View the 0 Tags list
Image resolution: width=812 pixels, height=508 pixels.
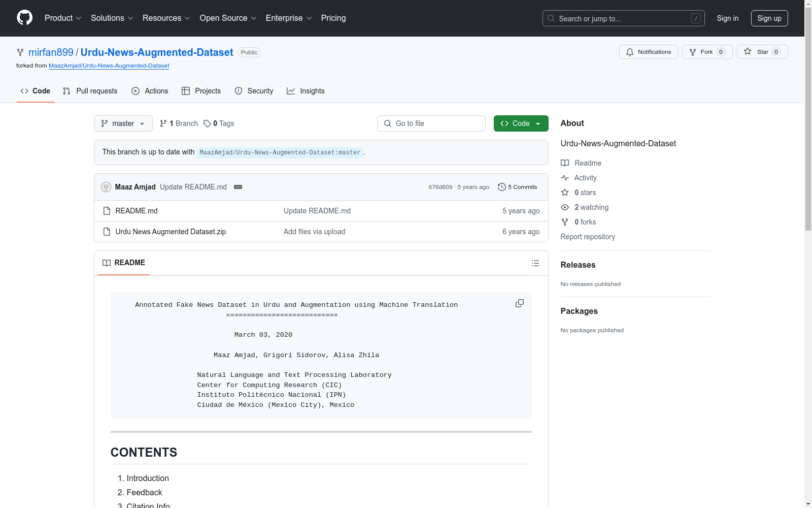[x=219, y=123]
